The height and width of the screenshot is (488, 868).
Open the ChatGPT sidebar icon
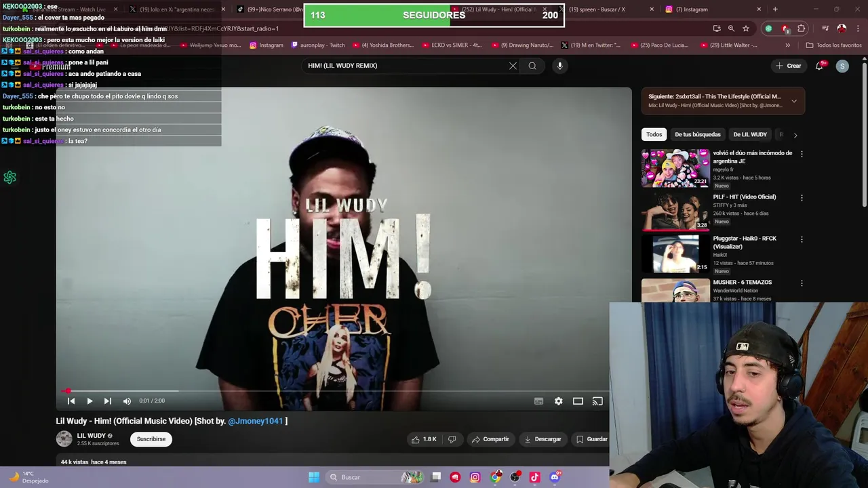pos(9,178)
